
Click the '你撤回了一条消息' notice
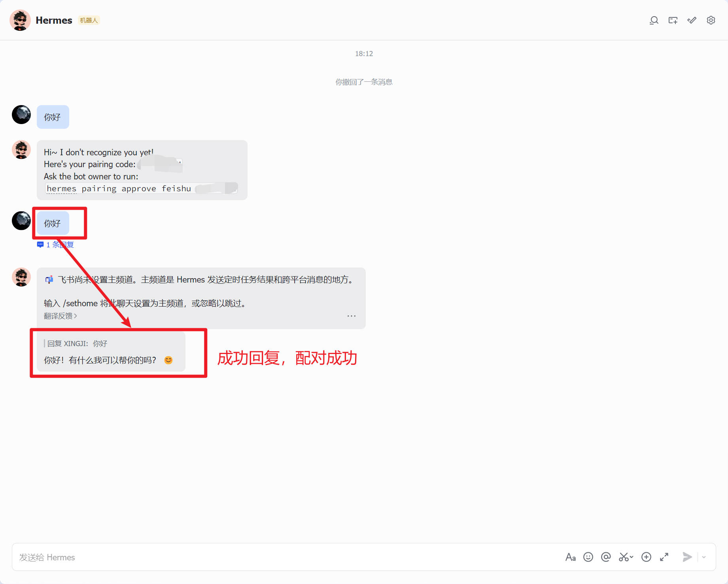pyautogui.click(x=364, y=82)
